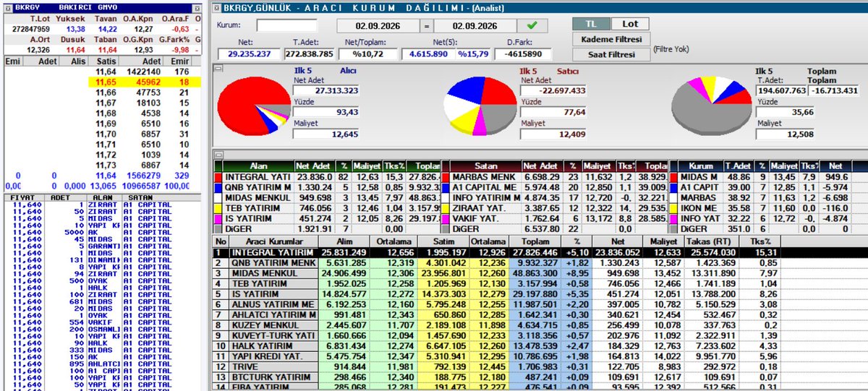Viewport: 868px width, 391px height.
Task: Click red swatch beside INTEGRAL YATI in Alan
Action: tap(219, 176)
